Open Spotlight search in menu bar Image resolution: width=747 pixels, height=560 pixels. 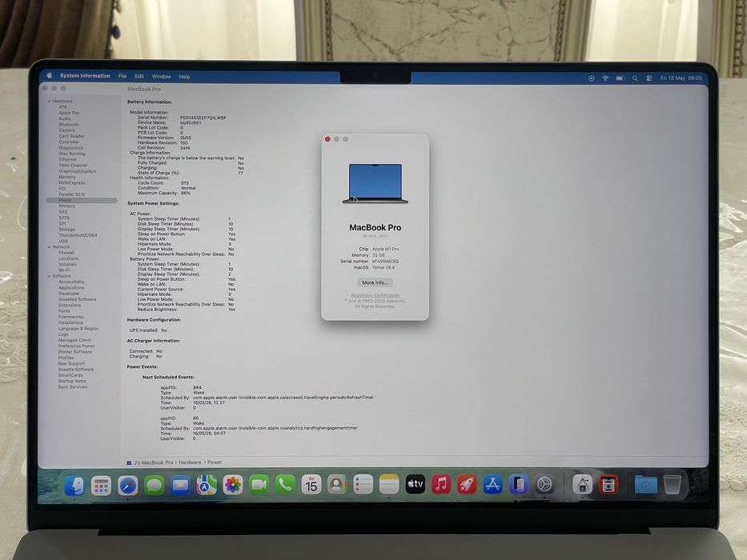click(635, 78)
